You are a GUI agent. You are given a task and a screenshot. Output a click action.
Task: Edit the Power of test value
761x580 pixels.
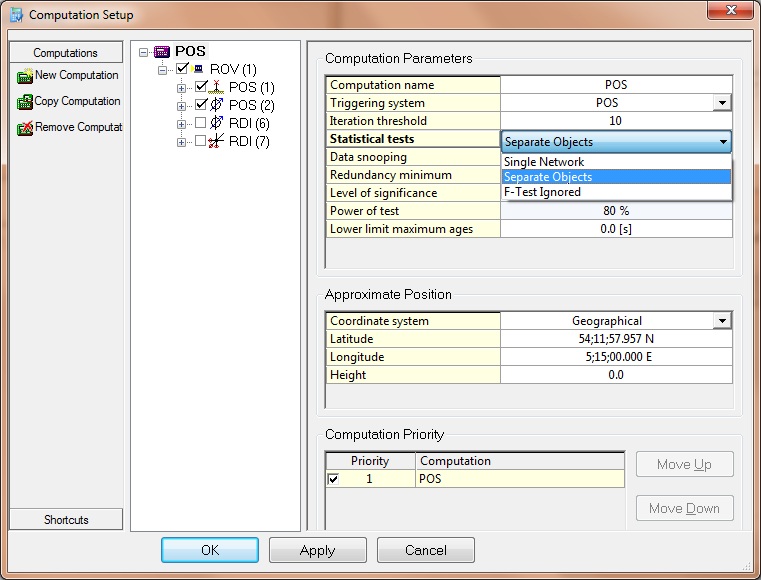pyautogui.click(x=616, y=211)
